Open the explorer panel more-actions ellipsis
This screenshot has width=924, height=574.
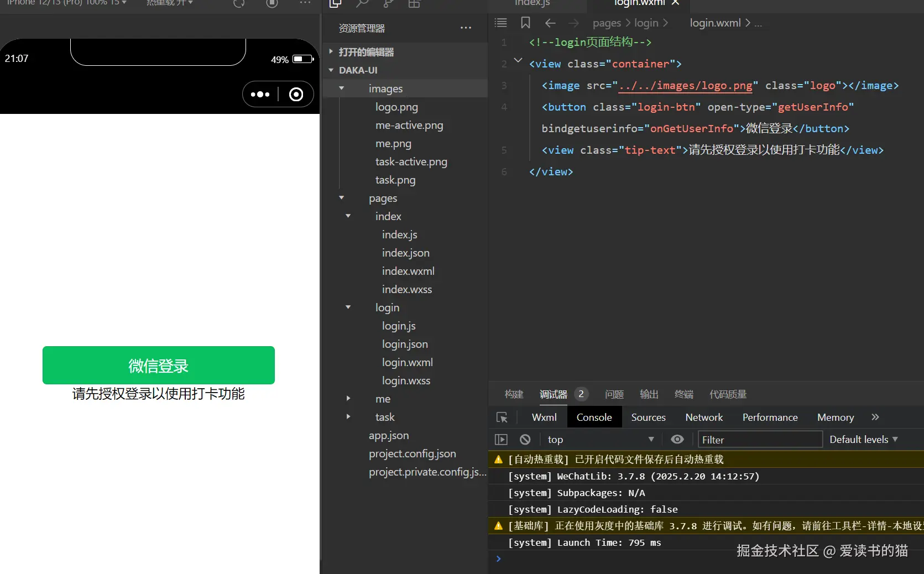466,28
